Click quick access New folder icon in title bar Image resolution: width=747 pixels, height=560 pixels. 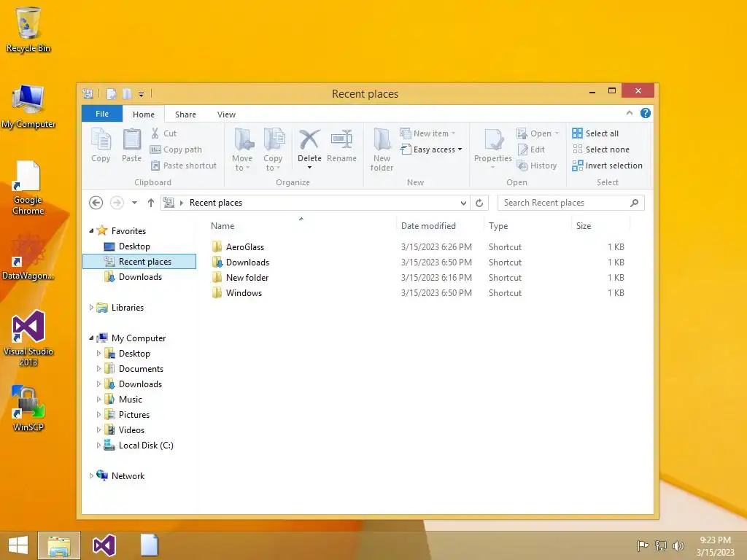click(x=127, y=94)
